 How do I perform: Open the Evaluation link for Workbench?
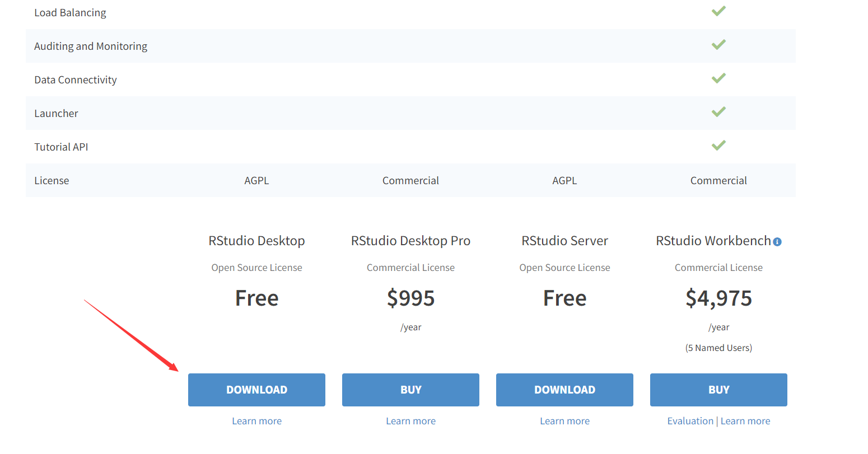690,421
